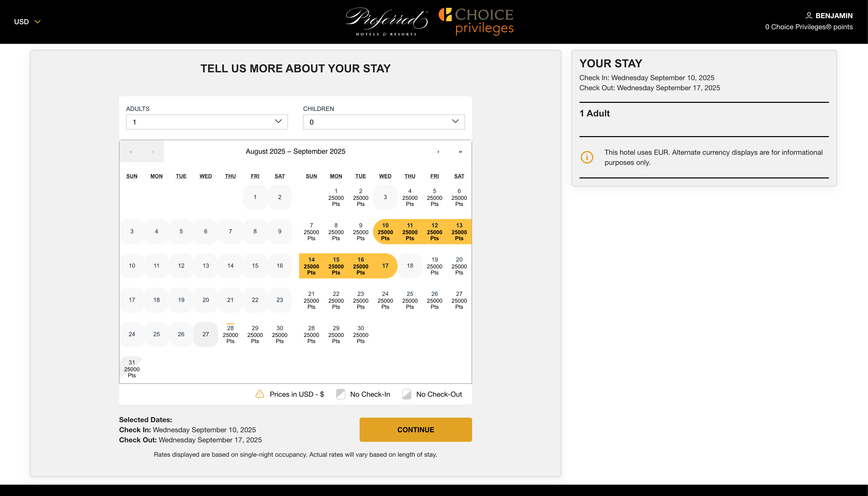Click the Choice Privileges logo
Screen dimensions: 868x496
coord(476,21)
